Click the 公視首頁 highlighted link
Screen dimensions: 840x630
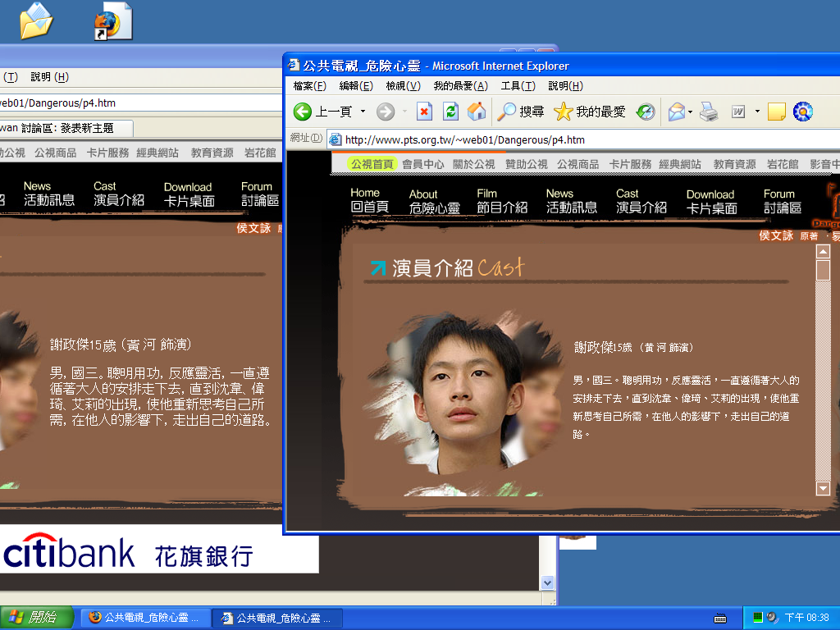[372, 164]
